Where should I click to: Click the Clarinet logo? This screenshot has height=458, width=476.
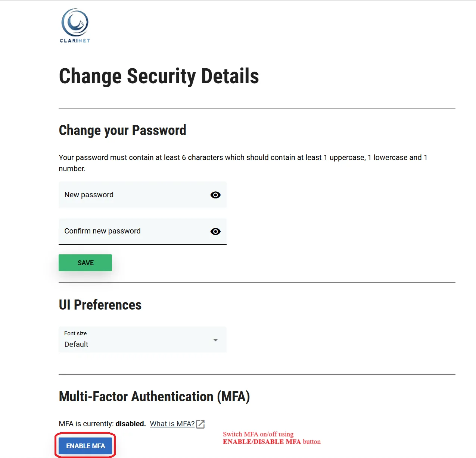[x=75, y=26]
